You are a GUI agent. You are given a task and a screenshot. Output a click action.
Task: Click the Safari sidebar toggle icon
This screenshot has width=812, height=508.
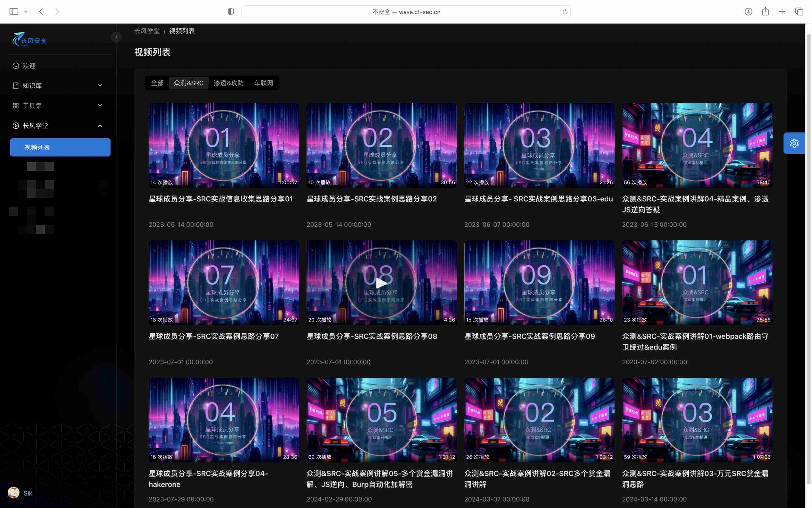14,12
